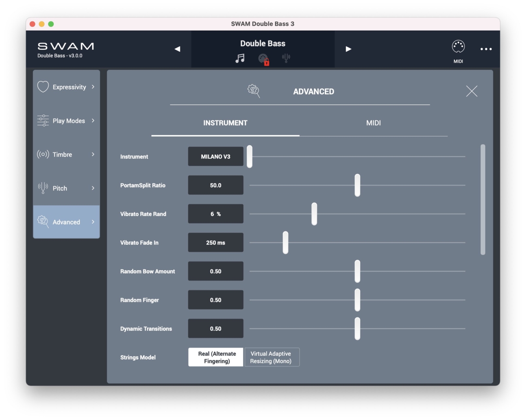The height and width of the screenshot is (420, 526).
Task: Click the tuning fork icon in header
Action: 286,58
